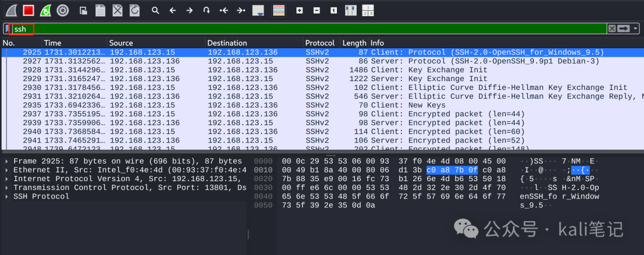This screenshot has width=644, height=255.
Task: Open recent filters dropdown arrow
Action: point(636,29)
